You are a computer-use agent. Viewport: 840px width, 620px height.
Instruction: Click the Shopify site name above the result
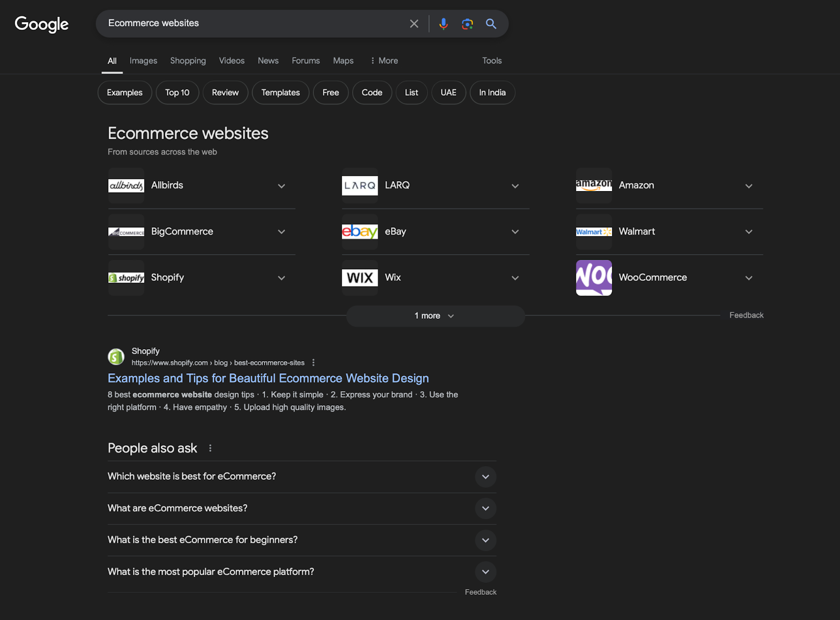pyautogui.click(x=145, y=351)
